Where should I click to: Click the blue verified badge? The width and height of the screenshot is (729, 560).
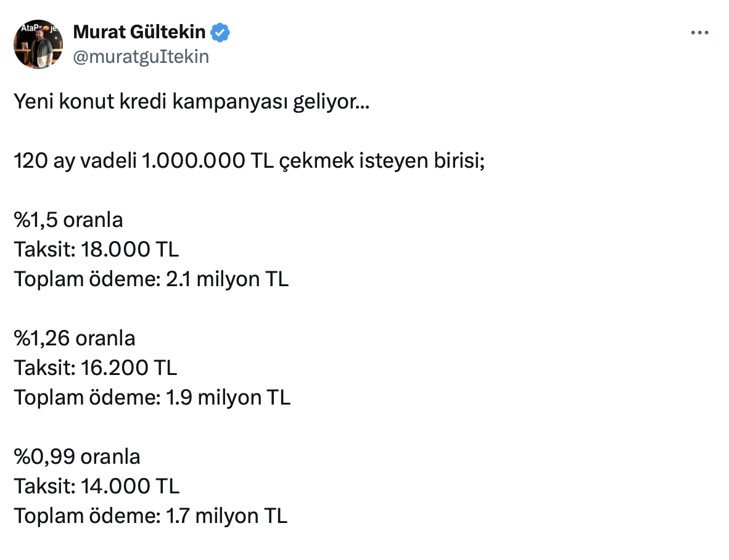pos(221,31)
